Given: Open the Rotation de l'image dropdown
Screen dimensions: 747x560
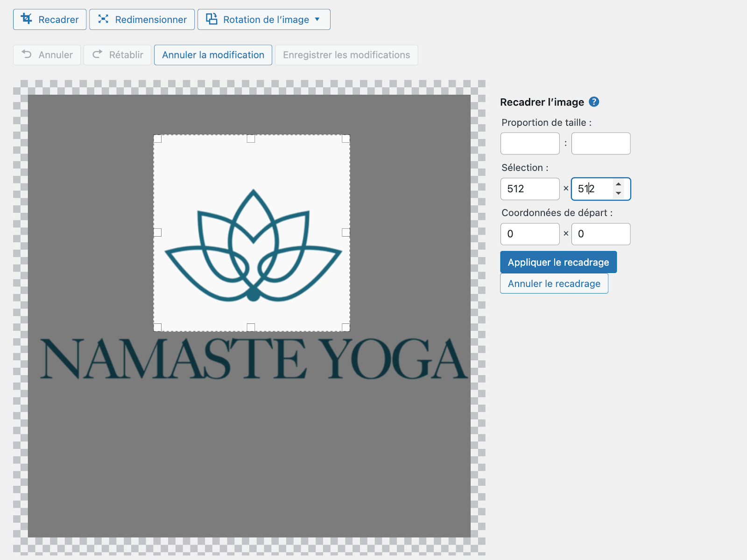Looking at the screenshot, I should [x=264, y=20].
